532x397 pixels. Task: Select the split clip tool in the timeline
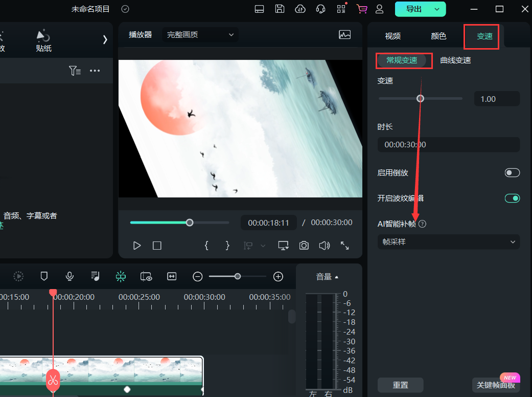(x=121, y=276)
